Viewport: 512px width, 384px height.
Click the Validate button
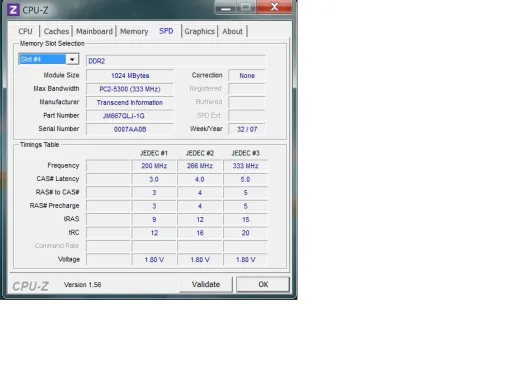[x=206, y=284]
